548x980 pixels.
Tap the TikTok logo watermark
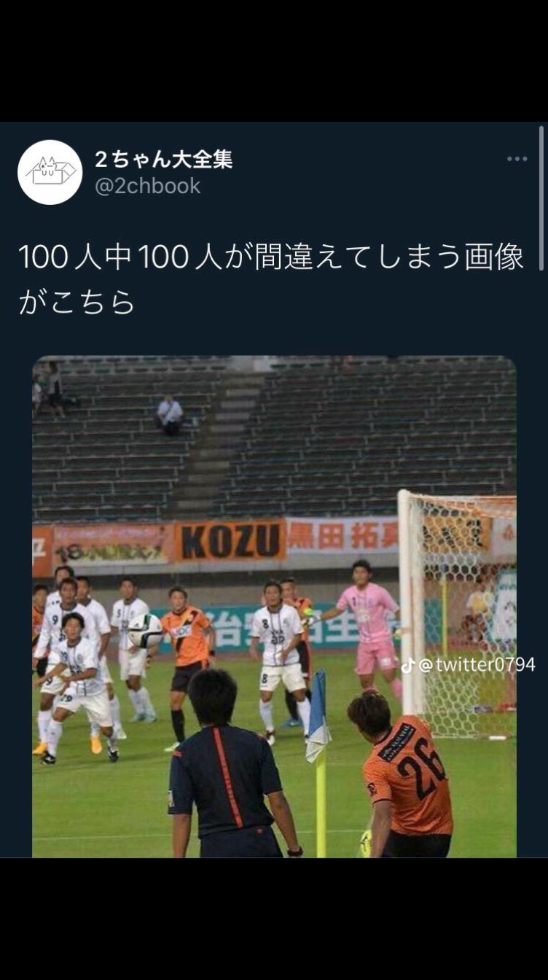(x=408, y=665)
